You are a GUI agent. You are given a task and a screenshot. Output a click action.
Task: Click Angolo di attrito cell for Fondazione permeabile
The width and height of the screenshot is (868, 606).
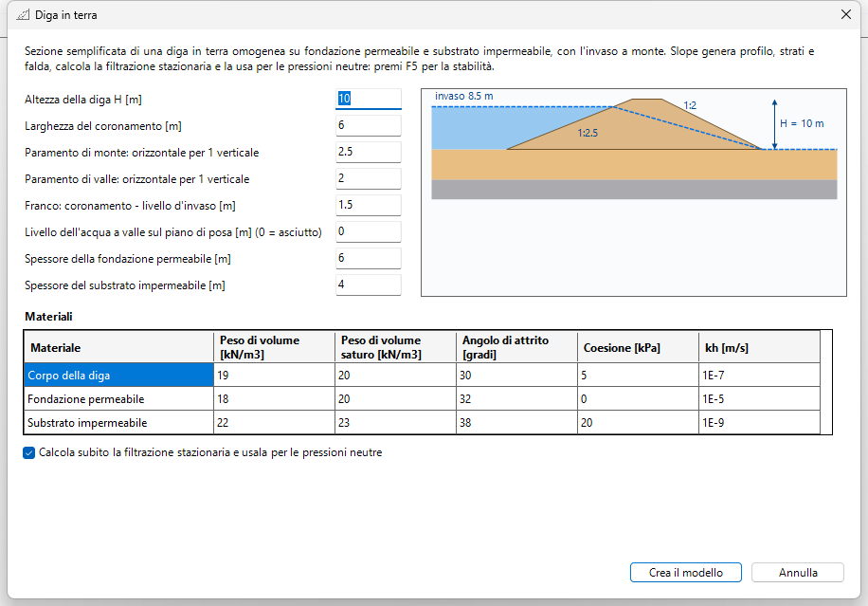pos(516,399)
